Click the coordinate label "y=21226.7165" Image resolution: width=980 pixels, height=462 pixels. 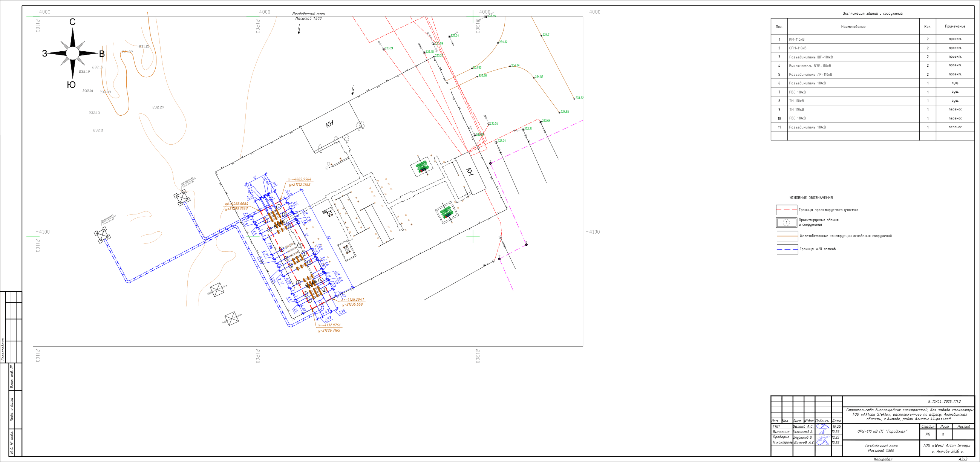pos(329,330)
